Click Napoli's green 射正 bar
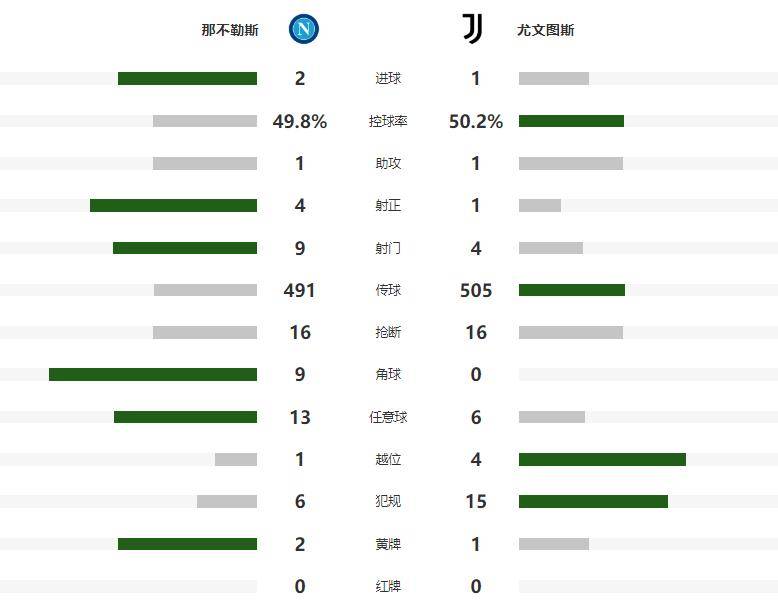This screenshot has width=778, height=610. pyautogui.click(x=173, y=206)
